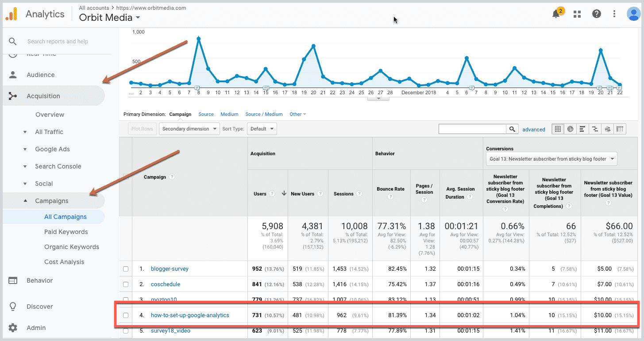Viewport: 644px width, 341px height.
Task: Open the Organic Keywords report
Action: [x=72, y=247]
